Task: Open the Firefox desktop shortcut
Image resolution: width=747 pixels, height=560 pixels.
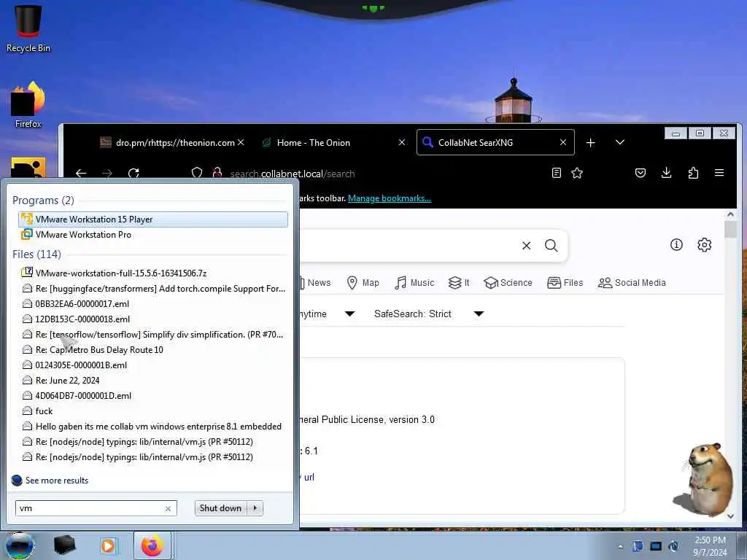Action: pos(28,105)
